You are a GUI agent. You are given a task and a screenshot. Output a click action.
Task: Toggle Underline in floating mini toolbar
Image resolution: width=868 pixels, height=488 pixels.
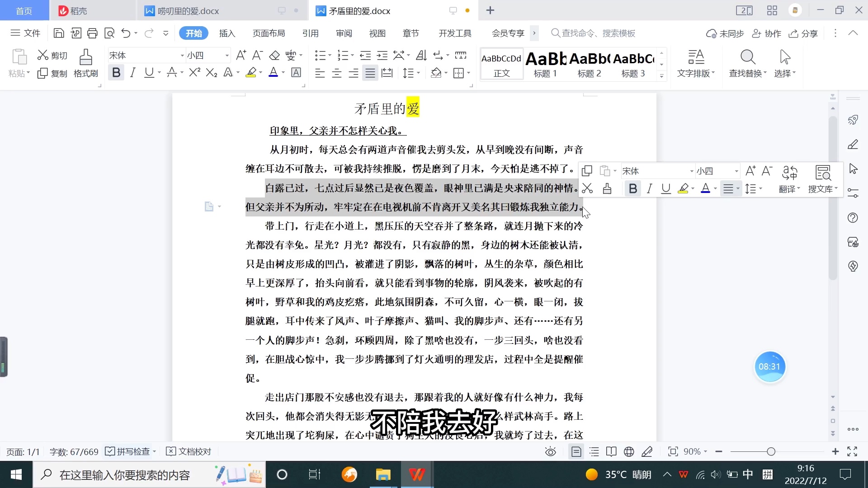click(x=666, y=188)
